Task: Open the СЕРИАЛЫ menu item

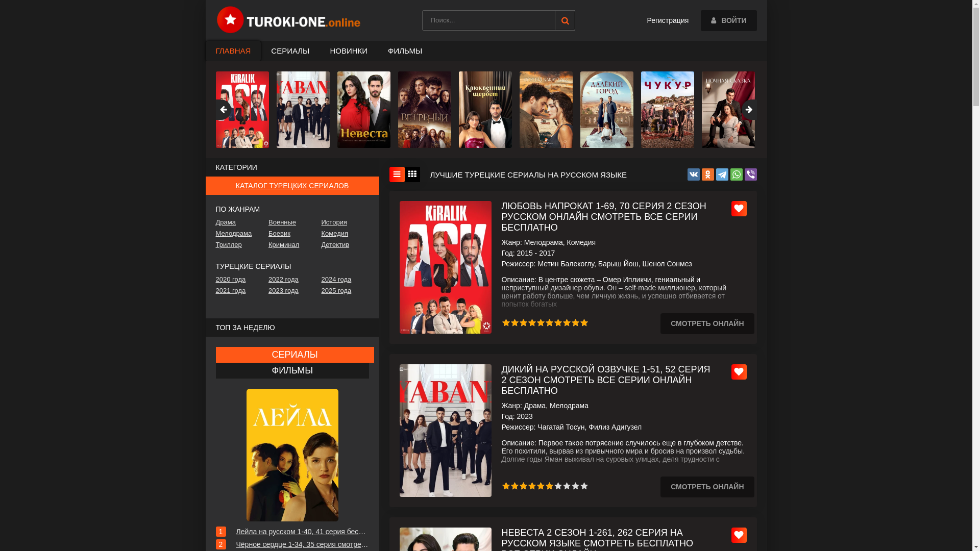Action: click(290, 51)
